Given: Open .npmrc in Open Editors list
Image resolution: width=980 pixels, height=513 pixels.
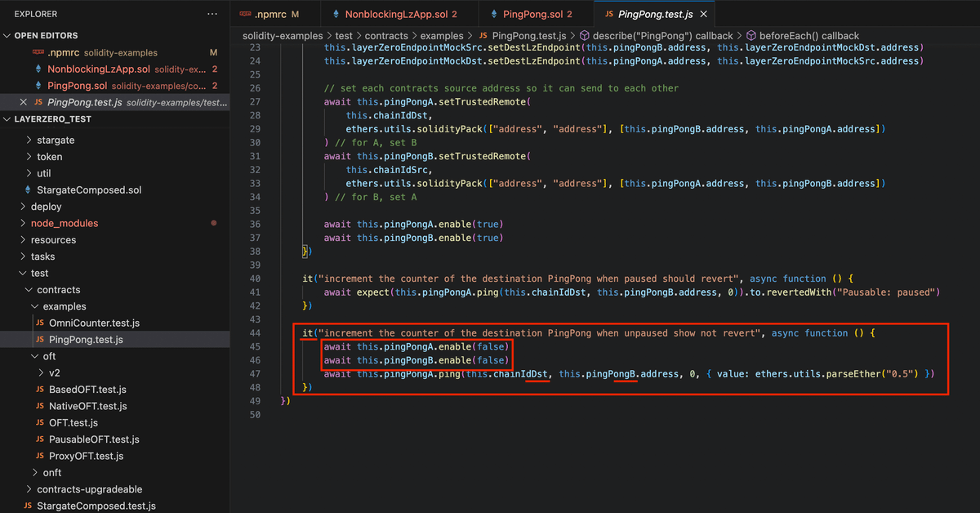Looking at the screenshot, I should (x=64, y=52).
